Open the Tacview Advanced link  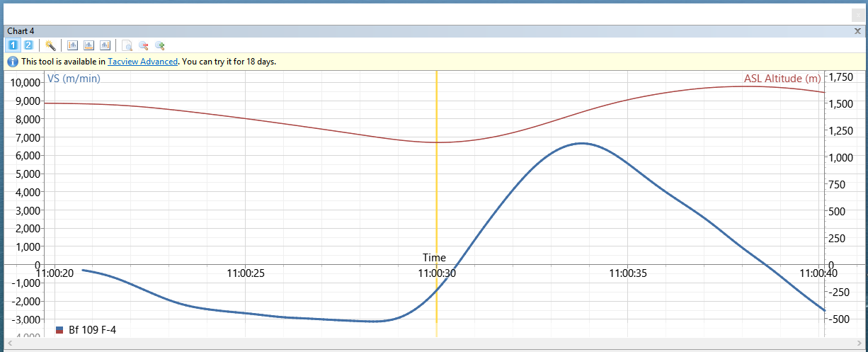(x=142, y=62)
